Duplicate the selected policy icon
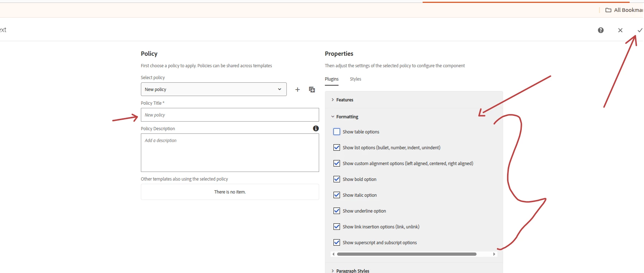This screenshot has height=273, width=644. 312,90
